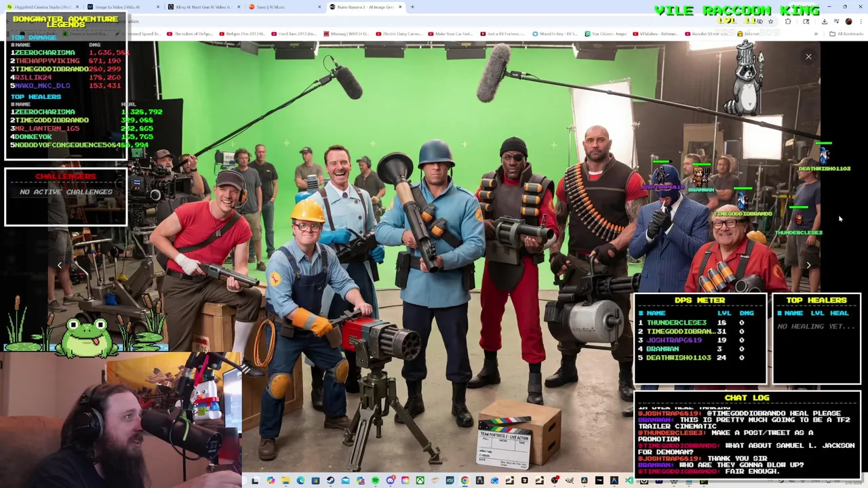This screenshot has width=868, height=488.
Task: Open the All Bookmarks folder
Action: [846, 33]
